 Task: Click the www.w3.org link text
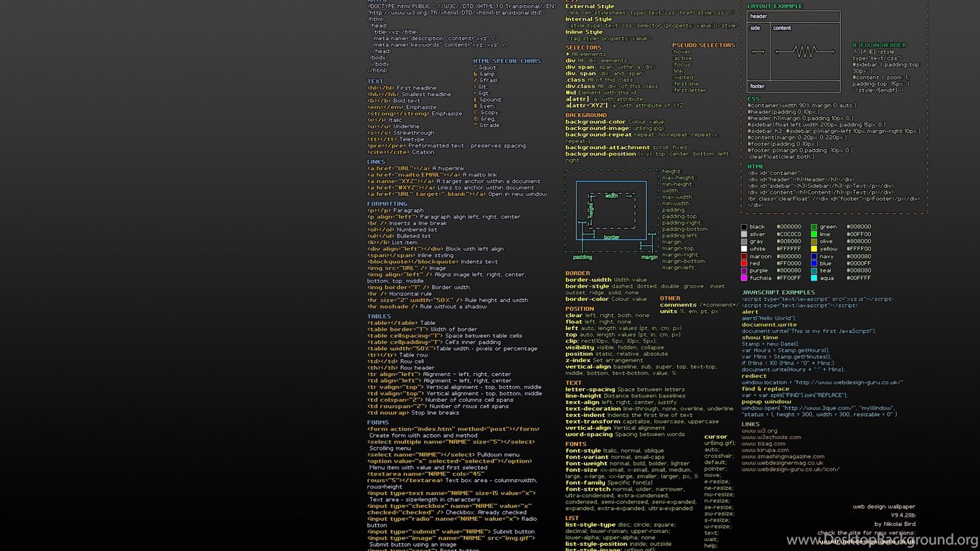click(759, 430)
